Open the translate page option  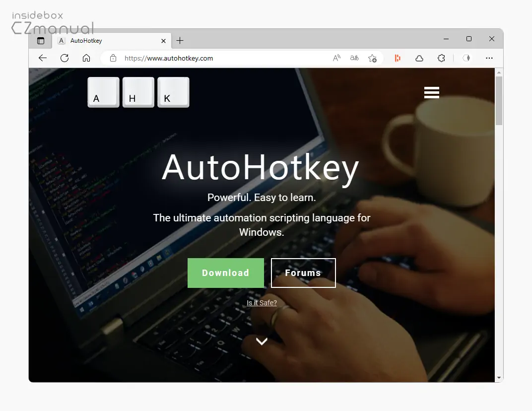pos(354,58)
